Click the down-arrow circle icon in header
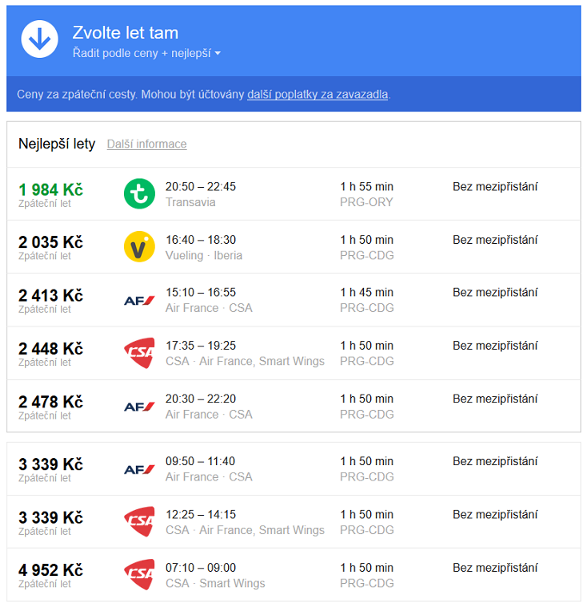This screenshot has width=582, height=606. (x=39, y=39)
